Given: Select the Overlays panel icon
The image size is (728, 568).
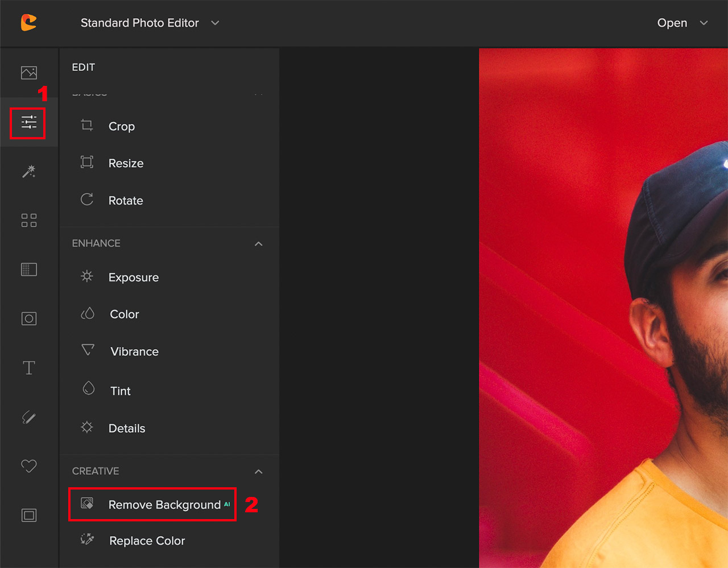Looking at the screenshot, I should (x=28, y=270).
